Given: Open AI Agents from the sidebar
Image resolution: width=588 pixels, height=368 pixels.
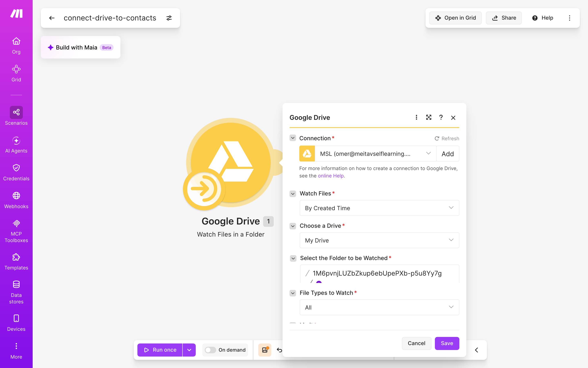Looking at the screenshot, I should (16, 145).
